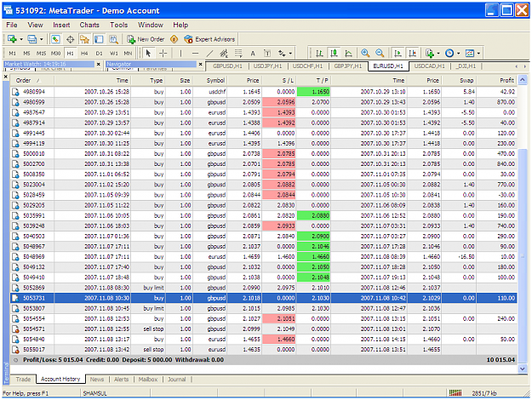532x400 pixels.
Task: Switch to USDCAD,H1 chart tab
Action: [430, 66]
